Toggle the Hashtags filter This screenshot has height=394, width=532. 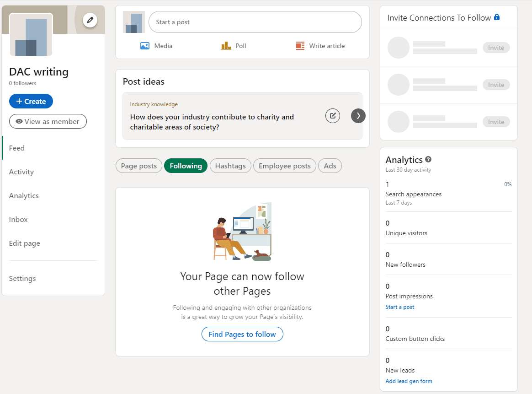coord(230,166)
